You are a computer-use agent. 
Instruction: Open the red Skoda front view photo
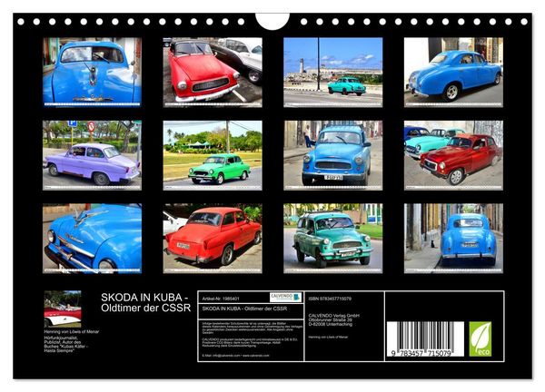pyautogui.click(x=213, y=73)
